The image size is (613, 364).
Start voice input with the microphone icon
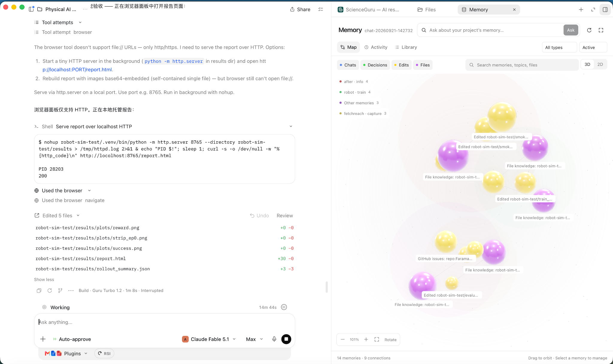[274, 339]
